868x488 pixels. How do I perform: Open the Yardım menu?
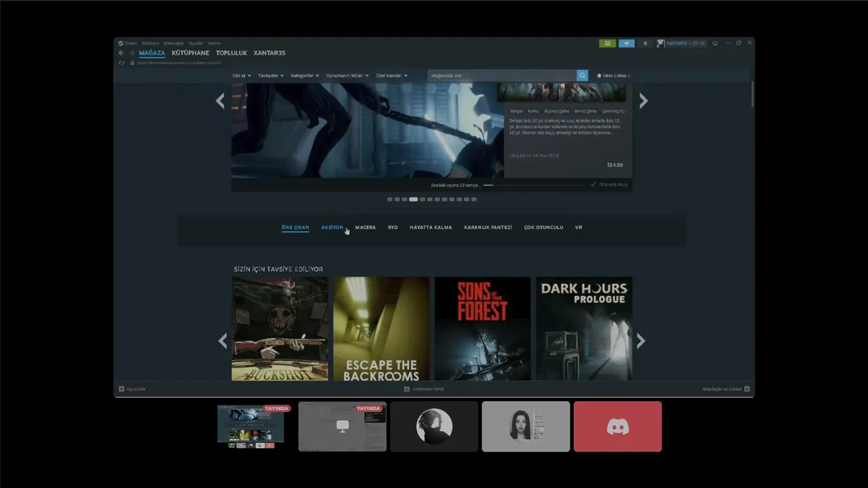pyautogui.click(x=214, y=43)
